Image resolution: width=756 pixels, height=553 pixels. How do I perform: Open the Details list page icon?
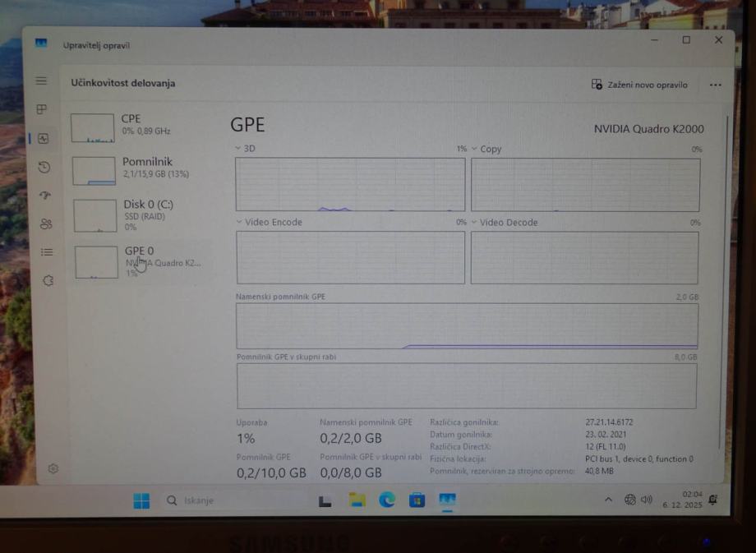point(47,252)
